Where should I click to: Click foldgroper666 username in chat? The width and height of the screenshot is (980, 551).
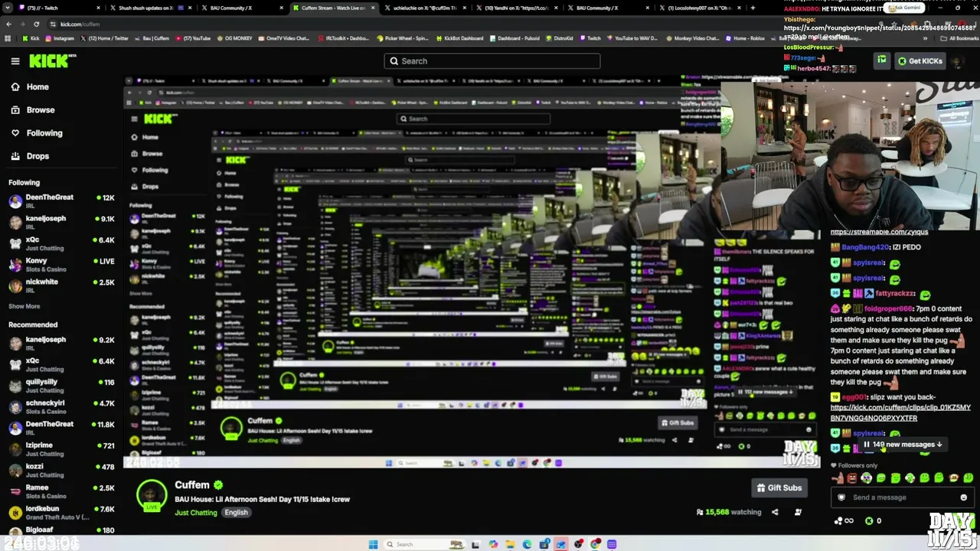(888, 308)
